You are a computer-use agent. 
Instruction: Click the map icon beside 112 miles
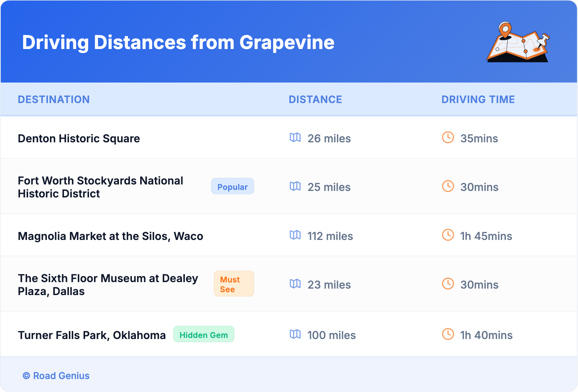295,235
